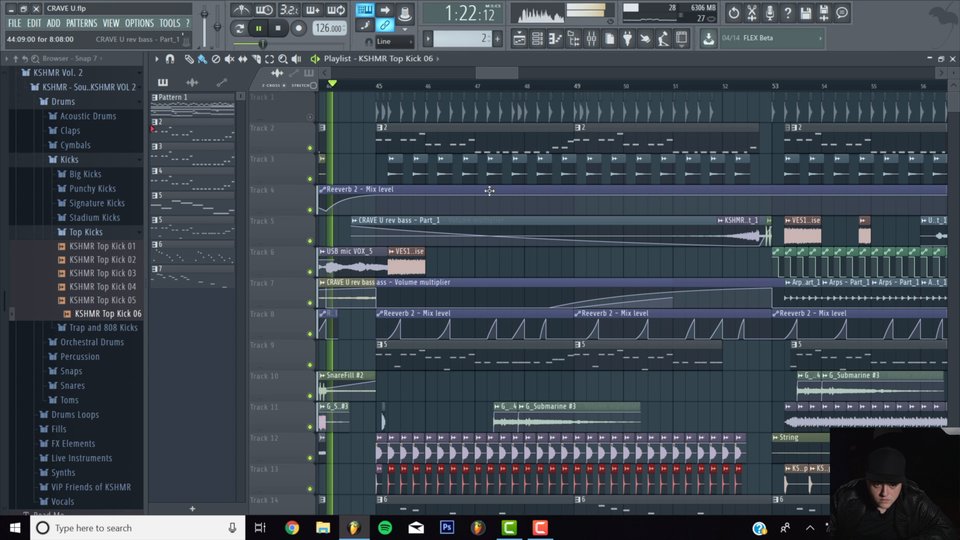This screenshot has width=960, height=540.
Task: Select the Playback speaker tool
Action: [296, 59]
